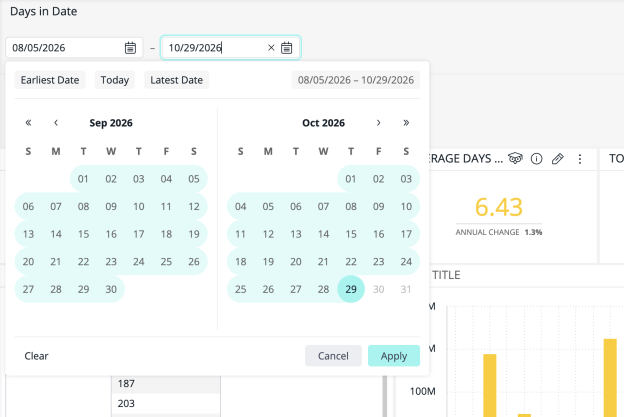This screenshot has width=624, height=417.
Task: Pick October 01 in calendar
Action: pos(351,179)
